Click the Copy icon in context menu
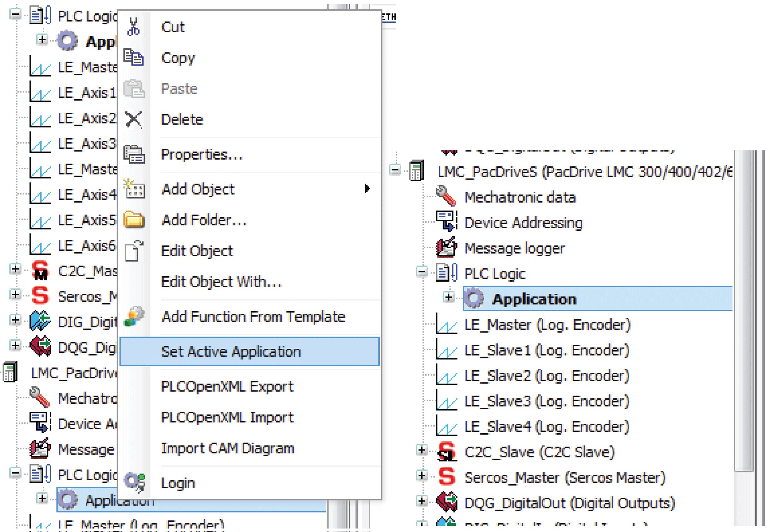770x532 pixels. pyautogui.click(x=133, y=57)
